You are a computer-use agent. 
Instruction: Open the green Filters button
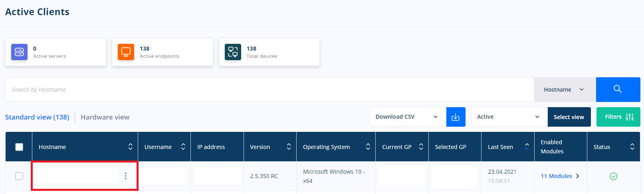coord(618,117)
